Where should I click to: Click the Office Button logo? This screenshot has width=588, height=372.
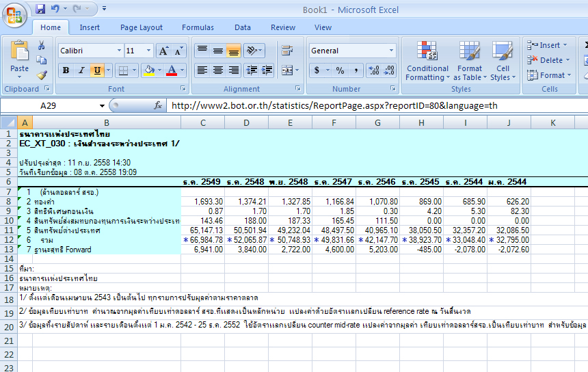point(14,15)
